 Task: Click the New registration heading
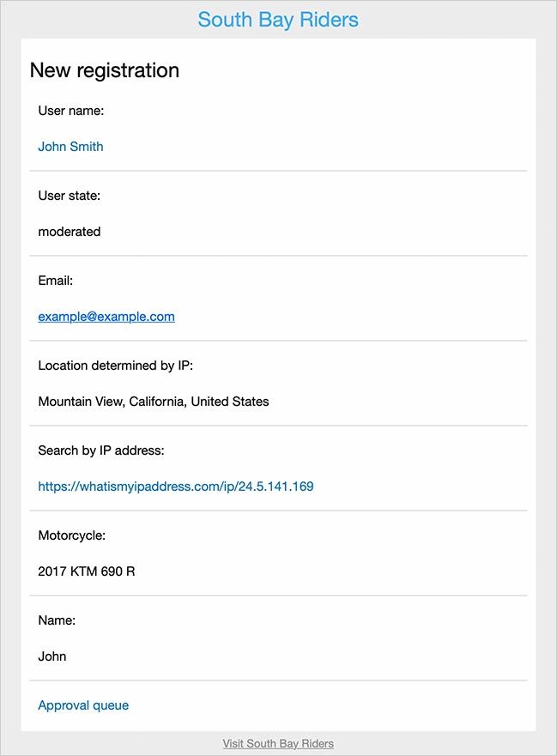pos(105,70)
